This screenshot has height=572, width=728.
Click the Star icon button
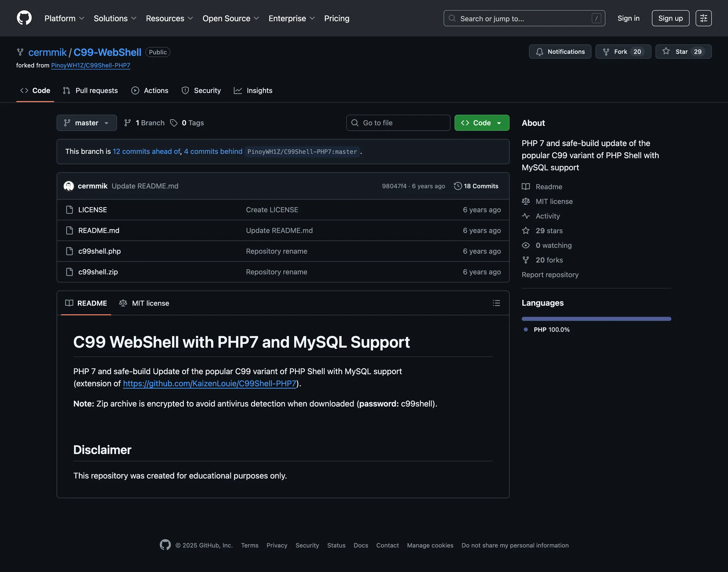pyautogui.click(x=666, y=52)
